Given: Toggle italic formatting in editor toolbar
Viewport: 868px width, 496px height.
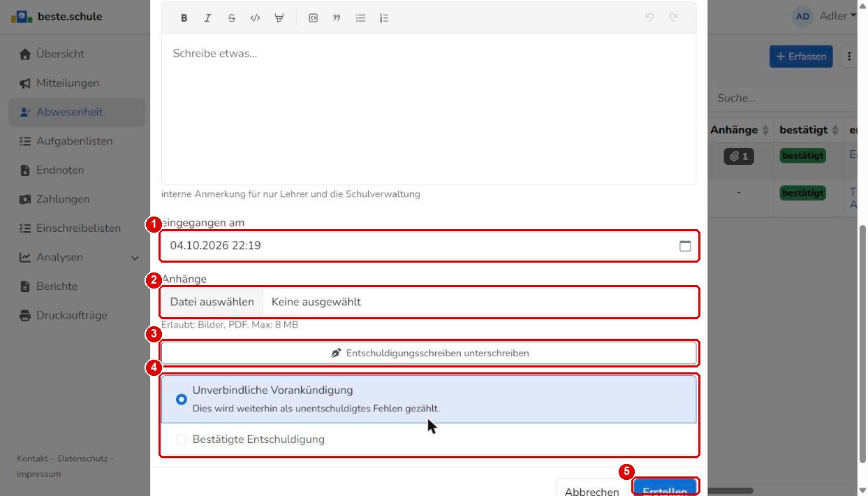Looking at the screenshot, I should 207,18.
